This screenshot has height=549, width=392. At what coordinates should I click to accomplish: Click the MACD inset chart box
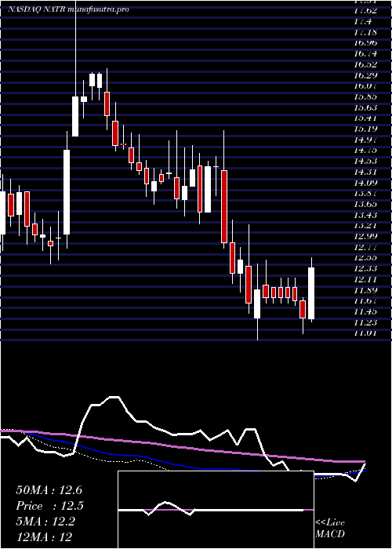click(x=216, y=510)
